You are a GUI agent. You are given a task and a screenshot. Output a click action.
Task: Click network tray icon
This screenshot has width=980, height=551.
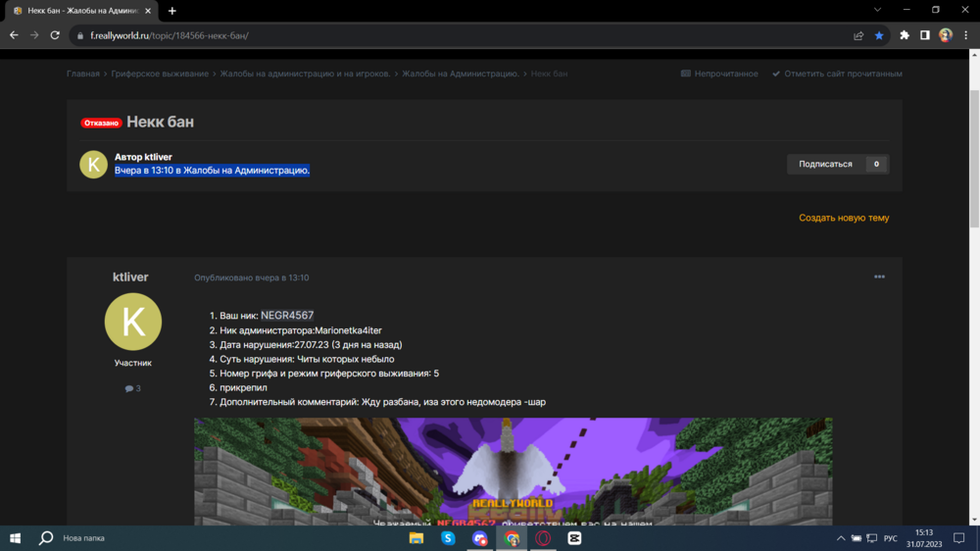(872, 538)
